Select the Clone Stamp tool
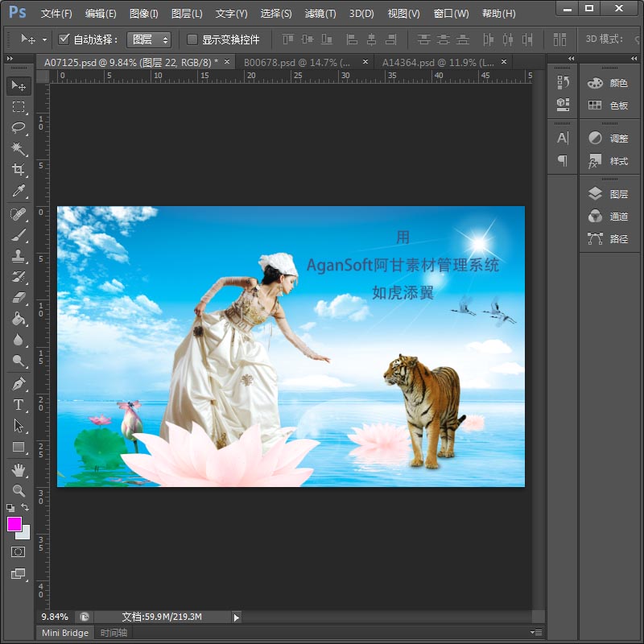This screenshot has width=644, height=644. [19, 256]
